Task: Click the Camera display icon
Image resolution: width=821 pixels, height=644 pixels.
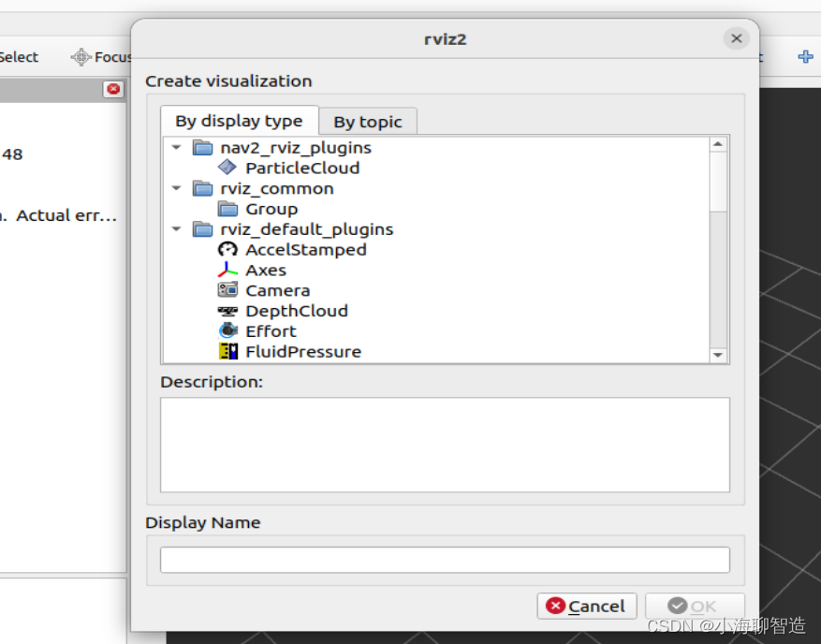Action: click(227, 290)
